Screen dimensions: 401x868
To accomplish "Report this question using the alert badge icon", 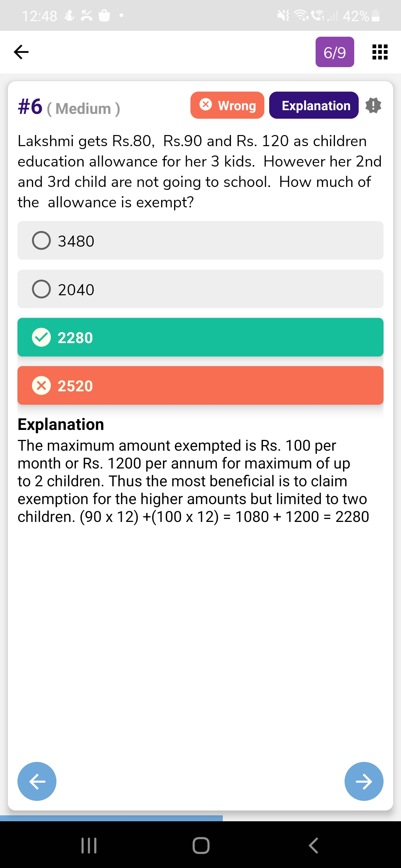I will [373, 105].
